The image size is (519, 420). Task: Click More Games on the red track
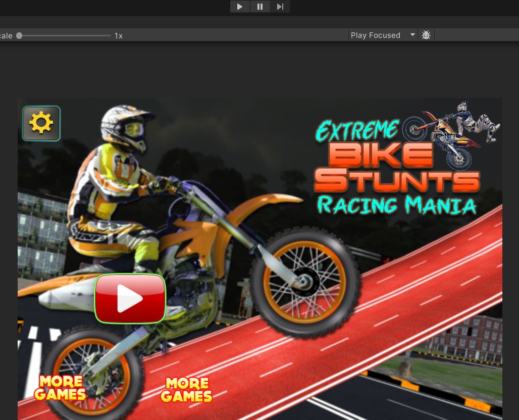187,390
